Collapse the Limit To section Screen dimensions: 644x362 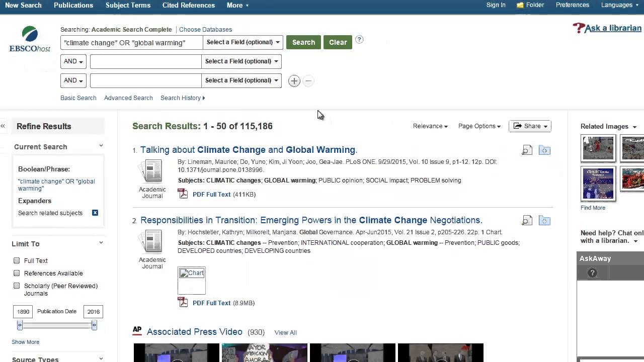click(x=101, y=243)
